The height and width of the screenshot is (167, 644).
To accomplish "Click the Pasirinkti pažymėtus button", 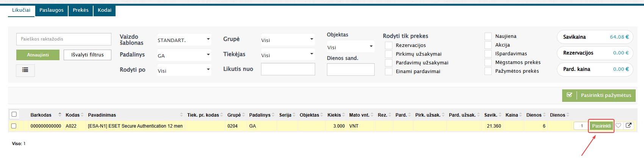I will [x=599, y=95].
